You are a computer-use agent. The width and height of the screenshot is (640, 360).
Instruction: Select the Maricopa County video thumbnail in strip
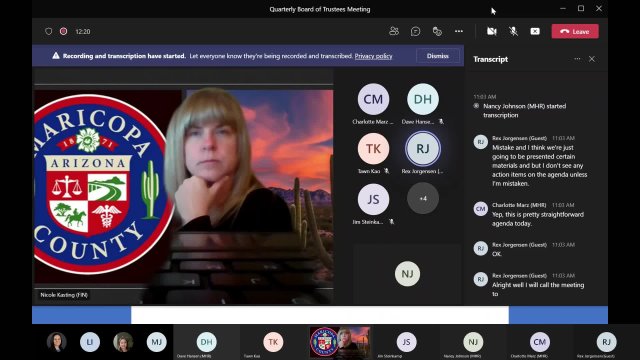point(340,342)
